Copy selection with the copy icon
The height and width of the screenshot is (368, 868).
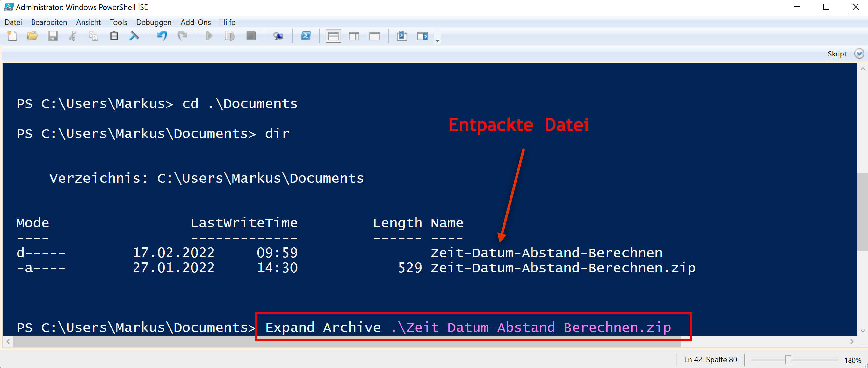click(x=93, y=36)
